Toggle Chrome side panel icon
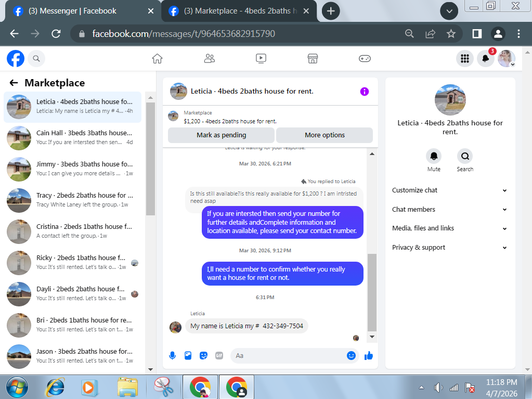 pyautogui.click(x=477, y=34)
